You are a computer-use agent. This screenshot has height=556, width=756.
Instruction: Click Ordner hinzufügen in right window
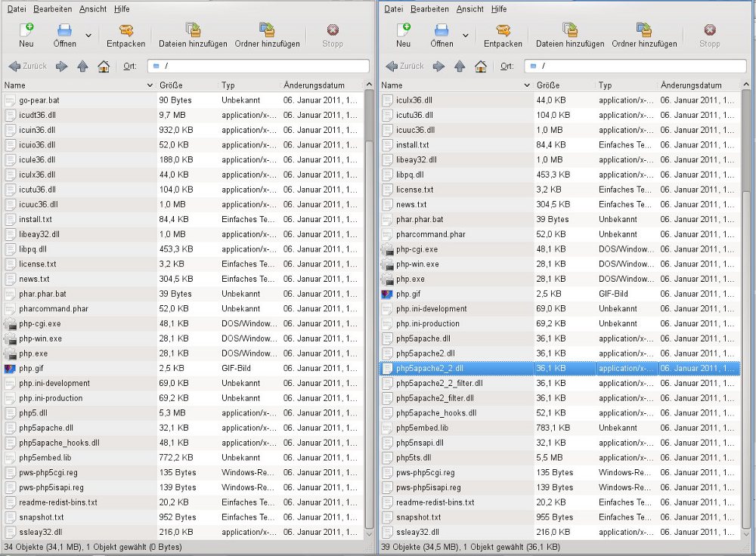pyautogui.click(x=644, y=36)
